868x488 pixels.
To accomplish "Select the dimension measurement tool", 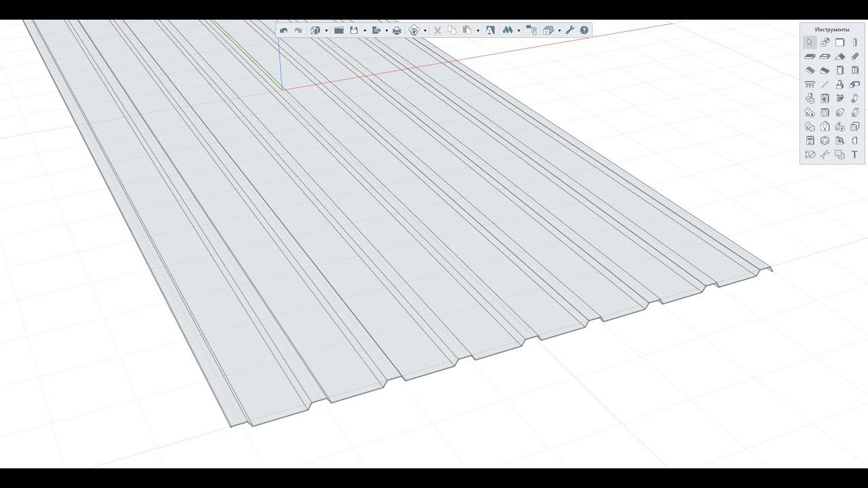I will click(810, 155).
